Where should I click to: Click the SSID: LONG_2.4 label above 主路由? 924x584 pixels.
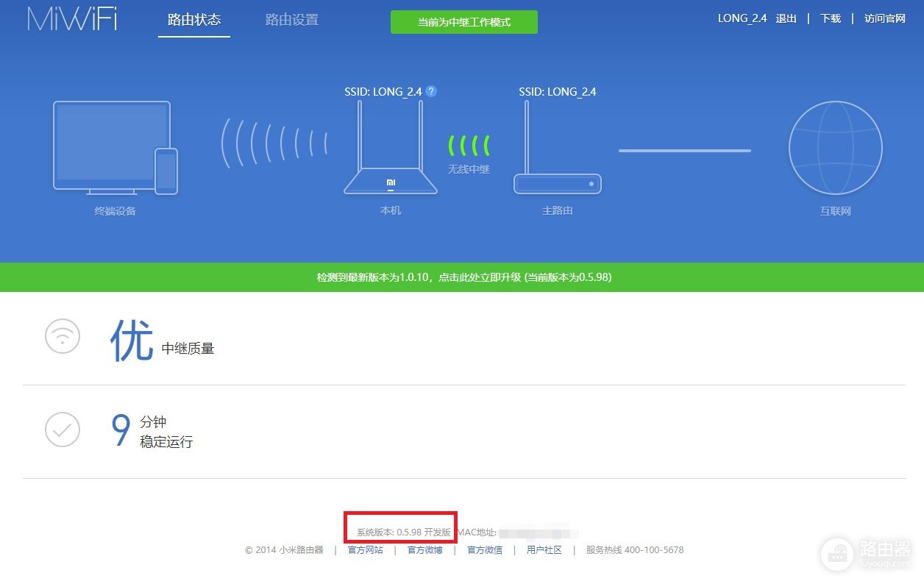pos(558,92)
